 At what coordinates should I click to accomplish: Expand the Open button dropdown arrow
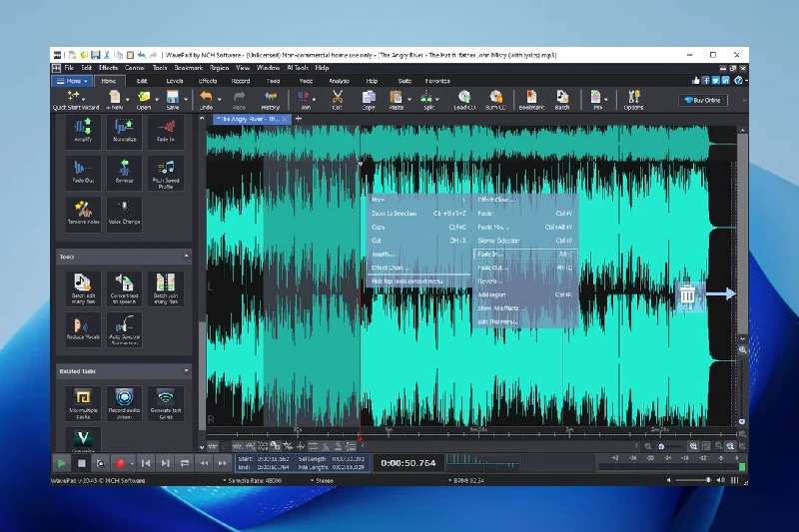point(157,99)
